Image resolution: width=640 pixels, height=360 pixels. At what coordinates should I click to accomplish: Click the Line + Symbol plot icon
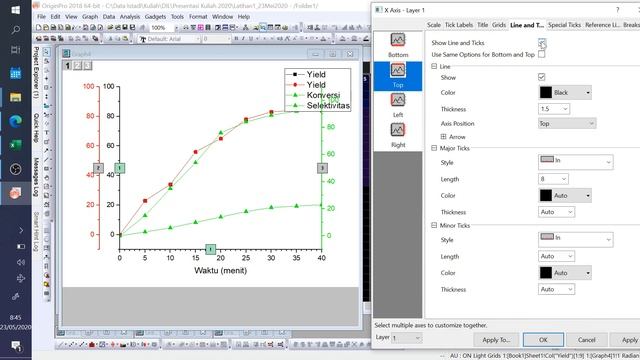click(x=82, y=345)
